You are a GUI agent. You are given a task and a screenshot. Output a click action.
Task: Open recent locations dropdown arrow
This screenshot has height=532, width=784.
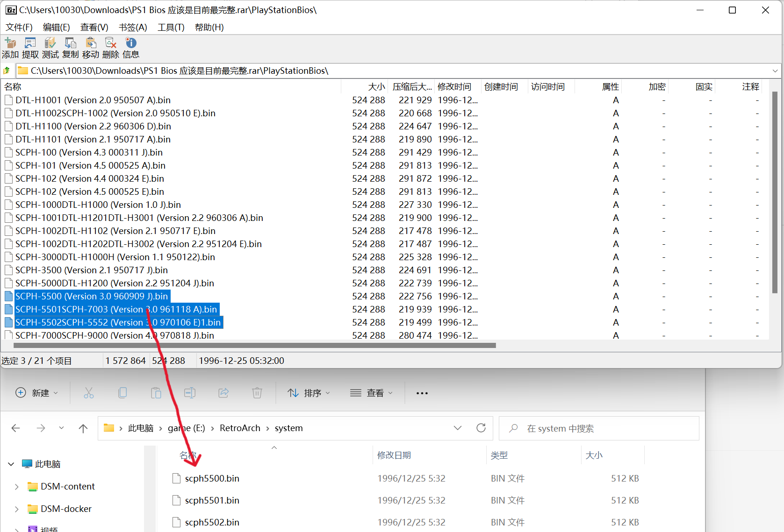tap(61, 428)
